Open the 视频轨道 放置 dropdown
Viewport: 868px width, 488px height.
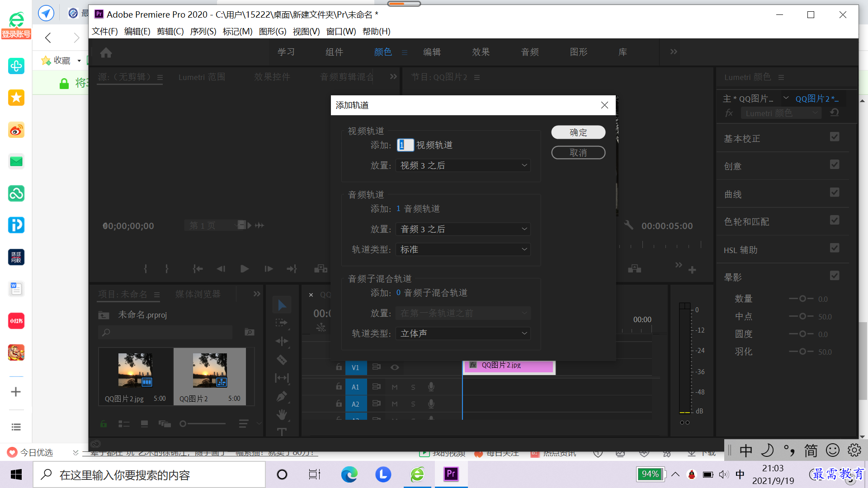[463, 165]
